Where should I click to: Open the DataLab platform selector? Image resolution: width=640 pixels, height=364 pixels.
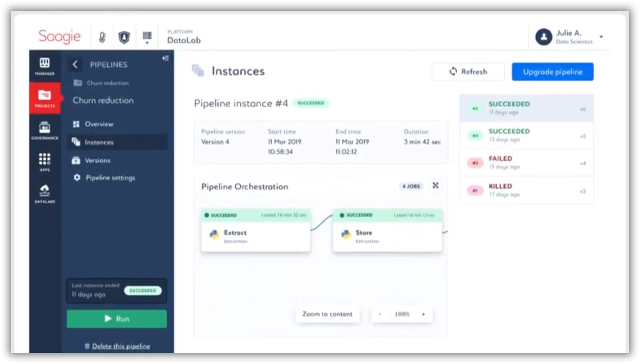(x=184, y=37)
